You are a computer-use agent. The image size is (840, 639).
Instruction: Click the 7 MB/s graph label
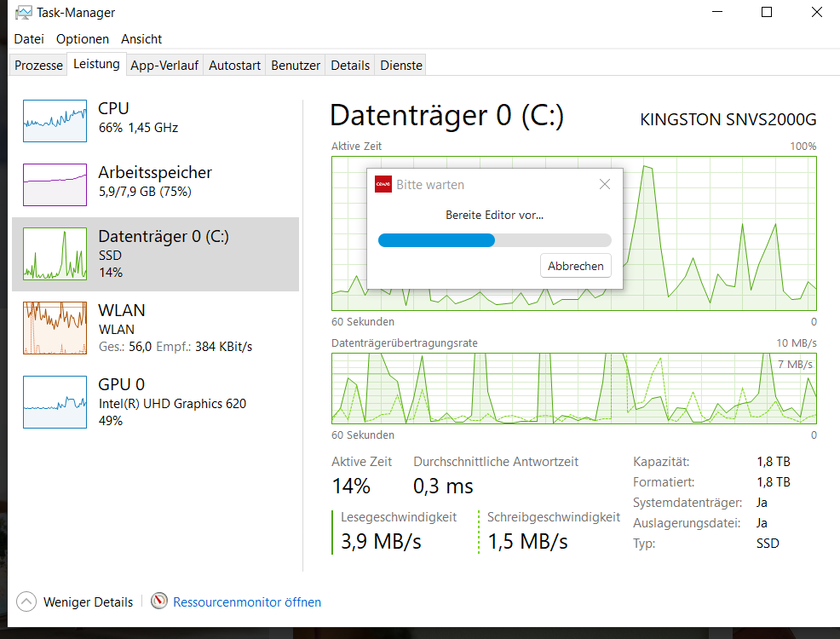click(x=795, y=364)
